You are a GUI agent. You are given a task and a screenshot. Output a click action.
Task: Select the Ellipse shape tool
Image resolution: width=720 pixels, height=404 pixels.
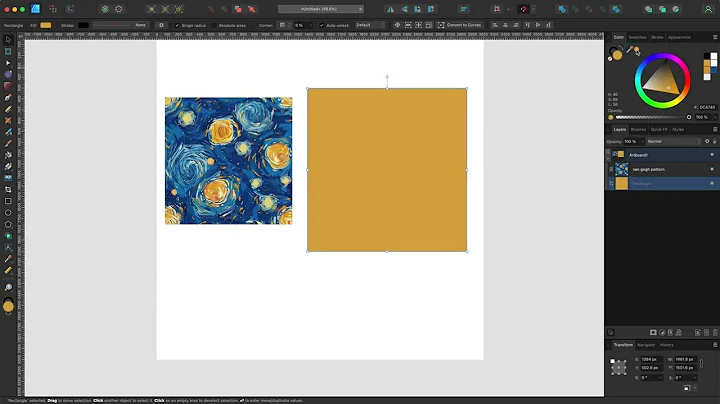coord(8,213)
